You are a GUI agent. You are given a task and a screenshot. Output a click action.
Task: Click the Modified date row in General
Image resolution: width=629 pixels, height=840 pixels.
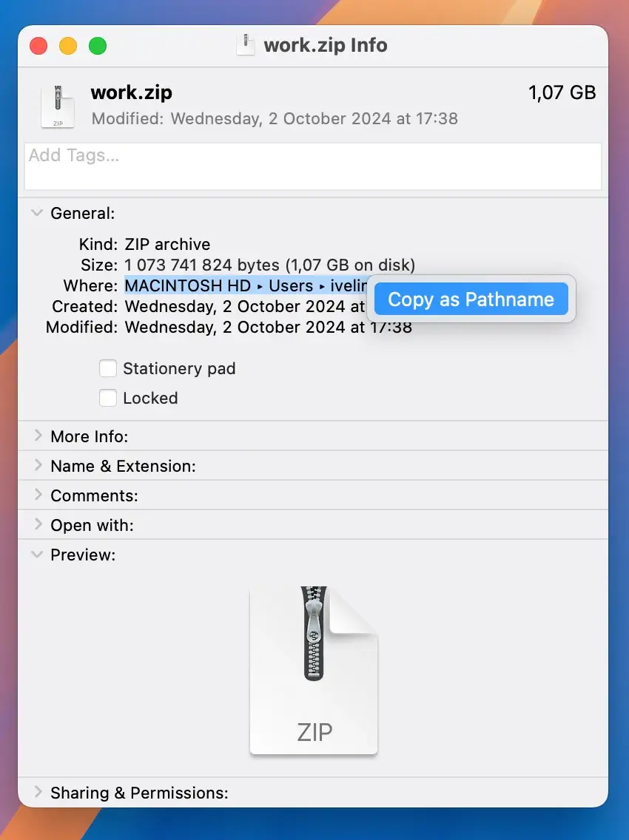[x=268, y=327]
